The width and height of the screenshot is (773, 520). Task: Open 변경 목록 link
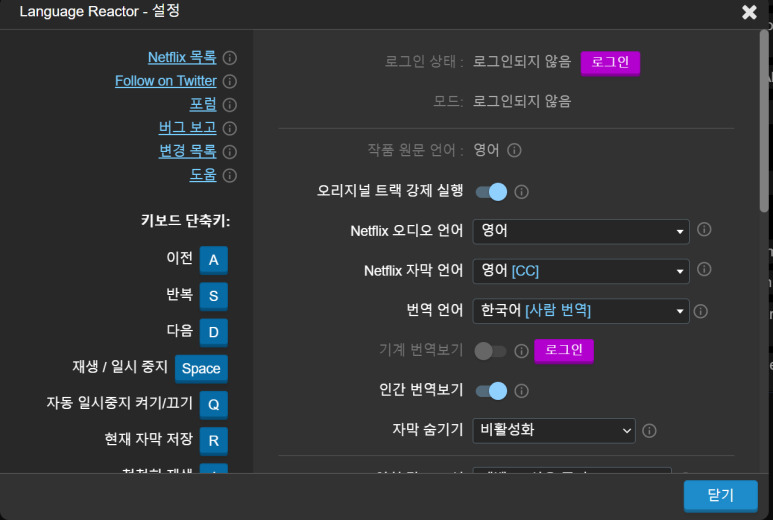(187, 151)
